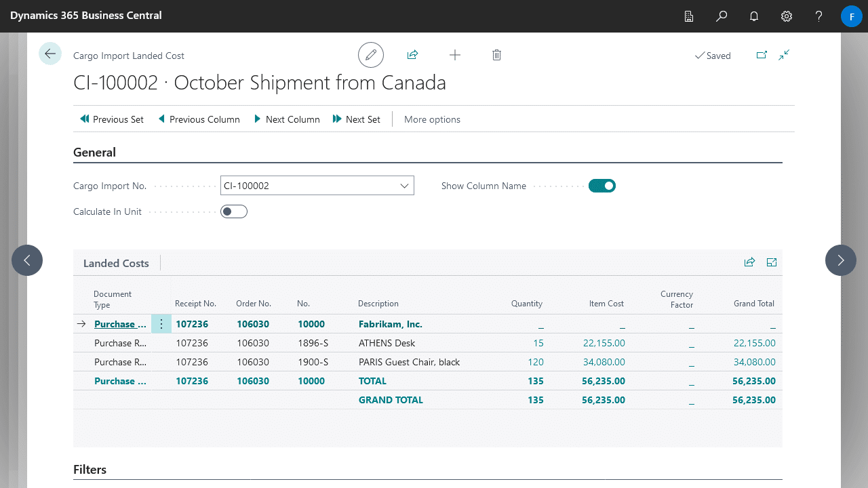
Task: Click Dynamics 365 Business Central title
Action: pyautogui.click(x=86, y=15)
